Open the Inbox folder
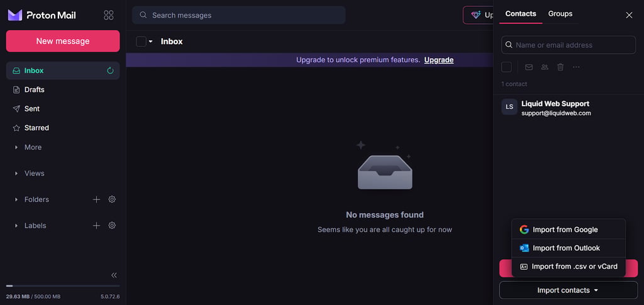 (63, 70)
